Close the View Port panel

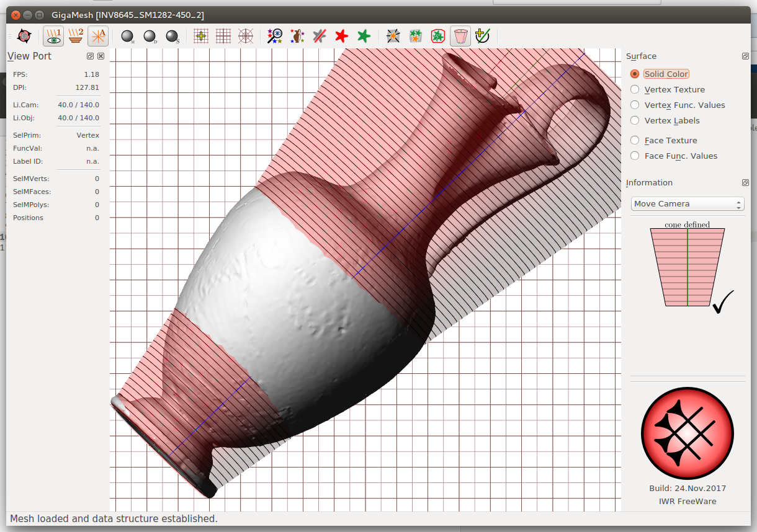pos(101,56)
